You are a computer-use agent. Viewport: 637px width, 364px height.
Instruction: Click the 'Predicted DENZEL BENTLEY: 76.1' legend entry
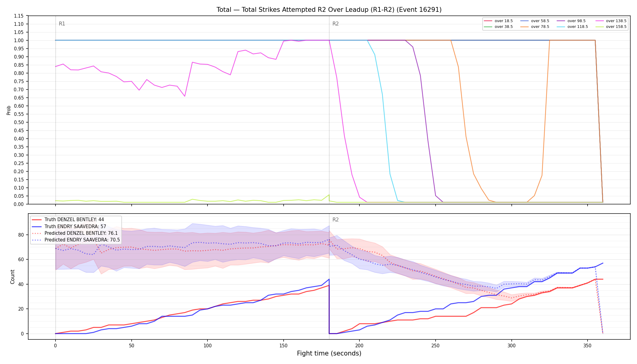[81, 233]
